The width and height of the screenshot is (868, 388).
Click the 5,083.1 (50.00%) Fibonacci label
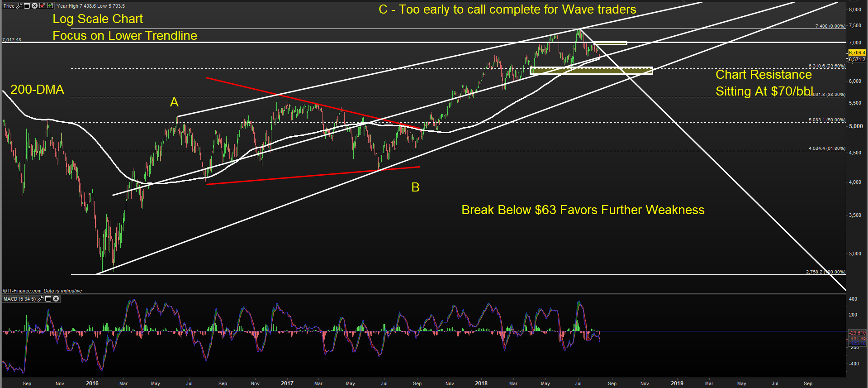827,120
